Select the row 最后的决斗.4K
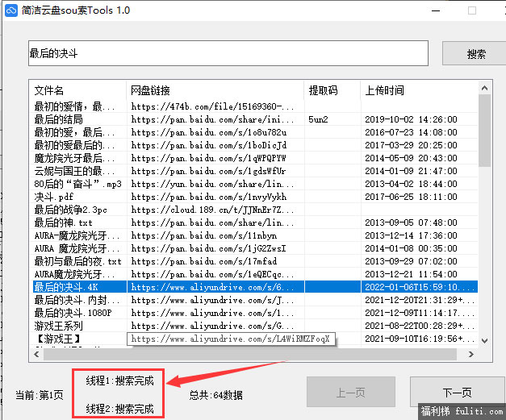The image size is (506, 420). click(x=77, y=287)
